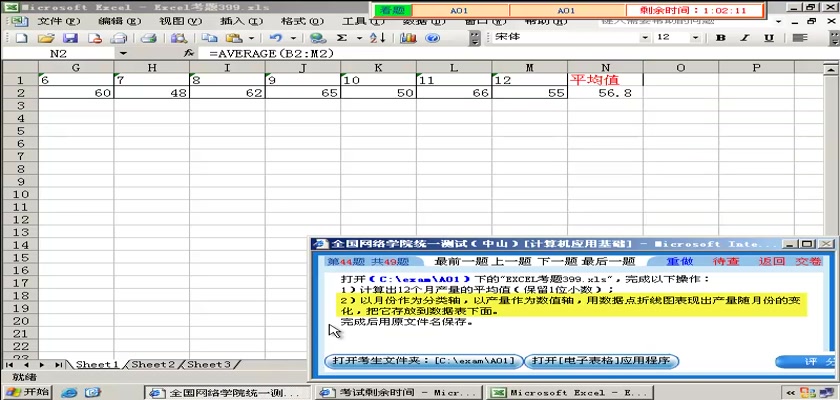Expand Standard toolbar options chevron
This screenshot has height=400, width=840.
[475, 38]
